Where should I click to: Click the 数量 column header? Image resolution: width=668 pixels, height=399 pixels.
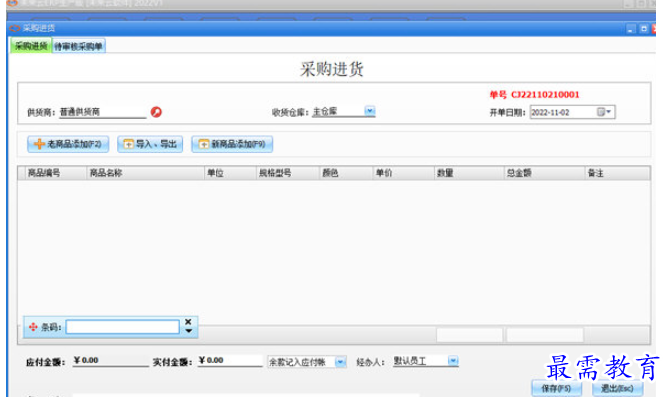click(x=469, y=173)
